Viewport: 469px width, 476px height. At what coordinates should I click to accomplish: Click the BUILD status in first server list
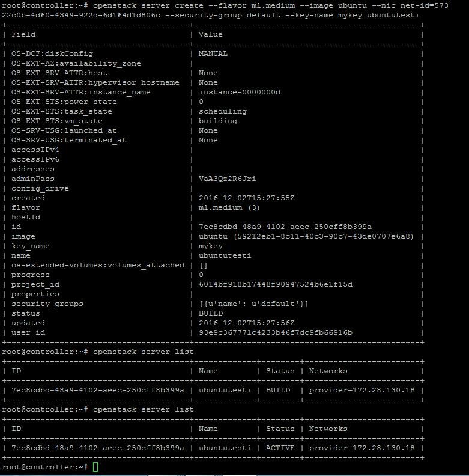278,391
